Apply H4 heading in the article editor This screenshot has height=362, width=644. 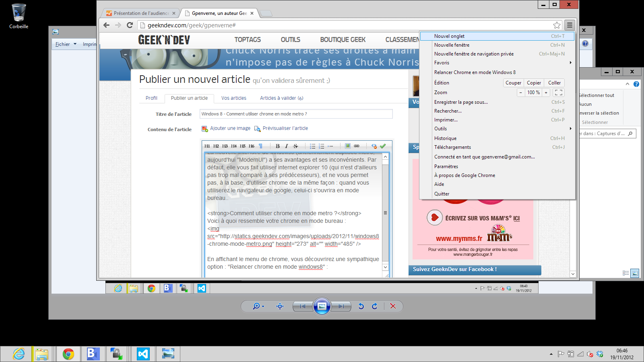click(x=233, y=146)
